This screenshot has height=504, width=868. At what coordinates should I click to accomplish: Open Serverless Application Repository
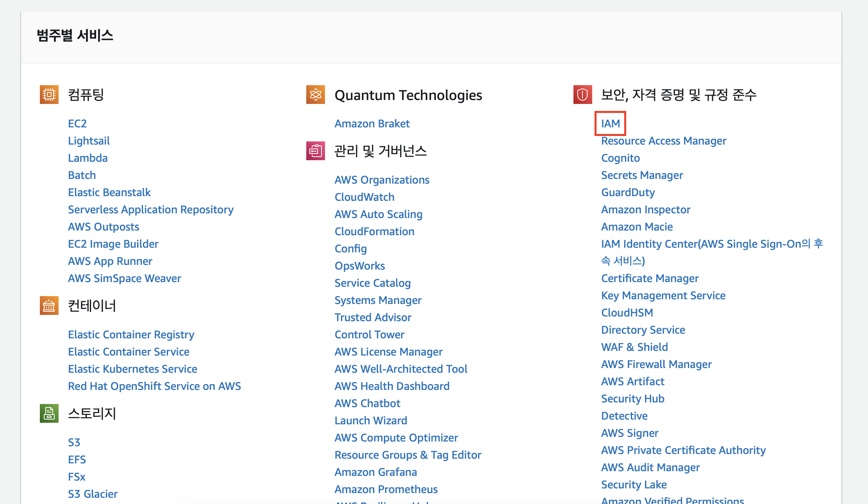pyautogui.click(x=151, y=210)
